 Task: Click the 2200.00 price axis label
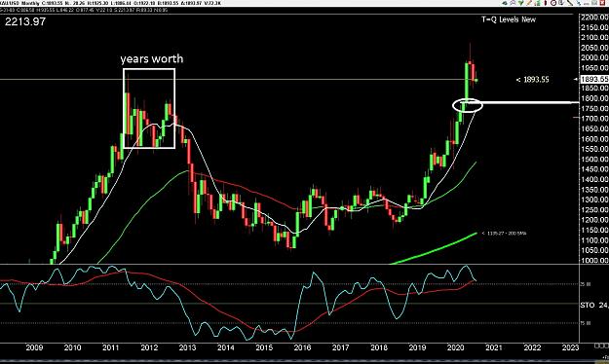[595, 18]
